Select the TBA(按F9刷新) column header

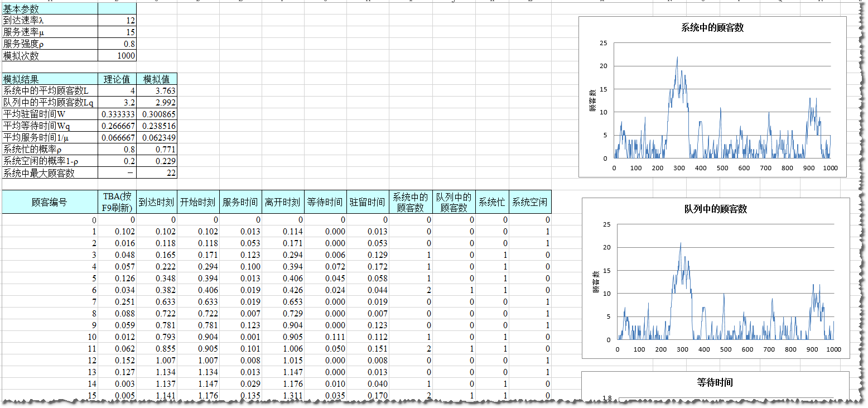click(x=117, y=202)
